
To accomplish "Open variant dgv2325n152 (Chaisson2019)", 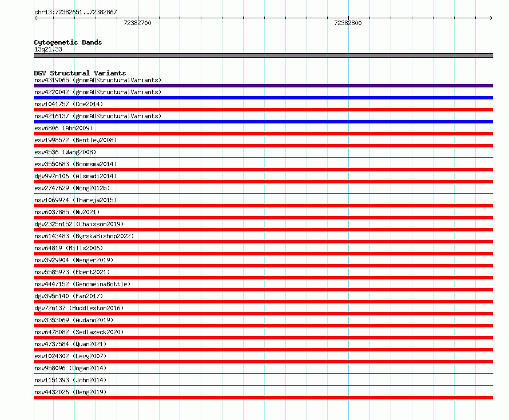I will click(x=79, y=224).
